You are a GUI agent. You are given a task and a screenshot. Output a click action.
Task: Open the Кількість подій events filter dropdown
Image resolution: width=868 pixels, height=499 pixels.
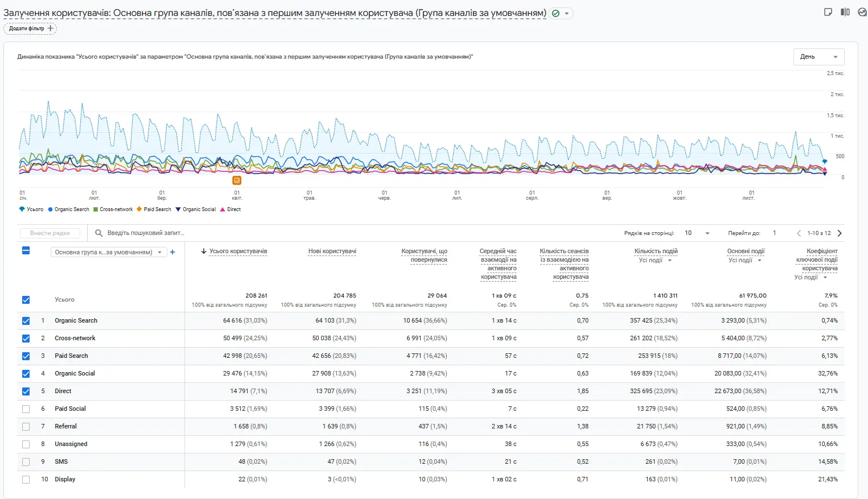coord(655,261)
